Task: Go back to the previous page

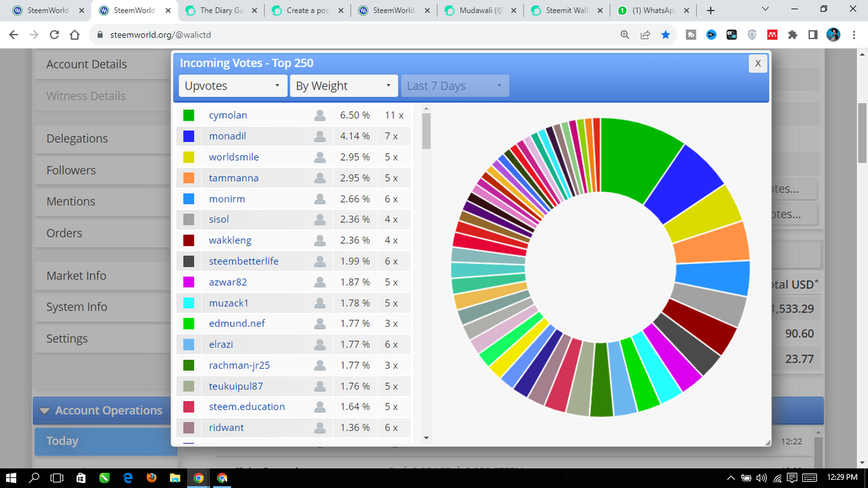Action: pyautogui.click(x=14, y=35)
